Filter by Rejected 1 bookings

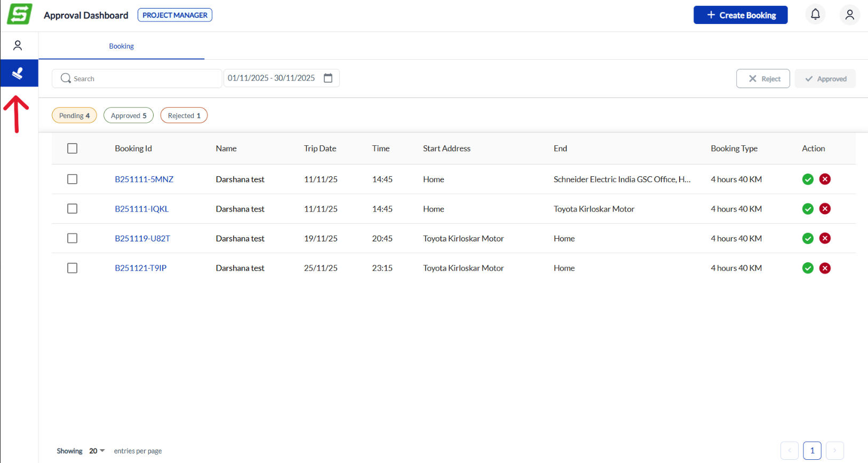pyautogui.click(x=184, y=115)
